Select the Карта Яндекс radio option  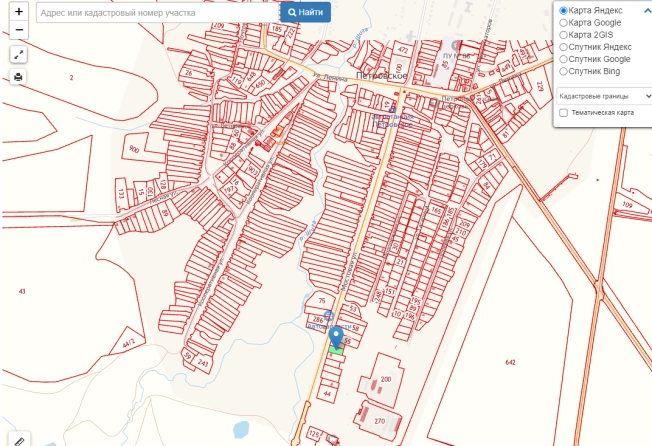click(564, 10)
